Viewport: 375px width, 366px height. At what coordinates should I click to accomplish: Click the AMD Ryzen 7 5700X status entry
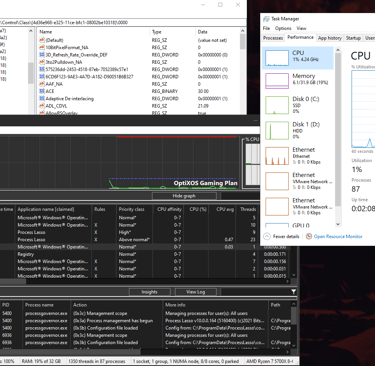(x=270, y=361)
